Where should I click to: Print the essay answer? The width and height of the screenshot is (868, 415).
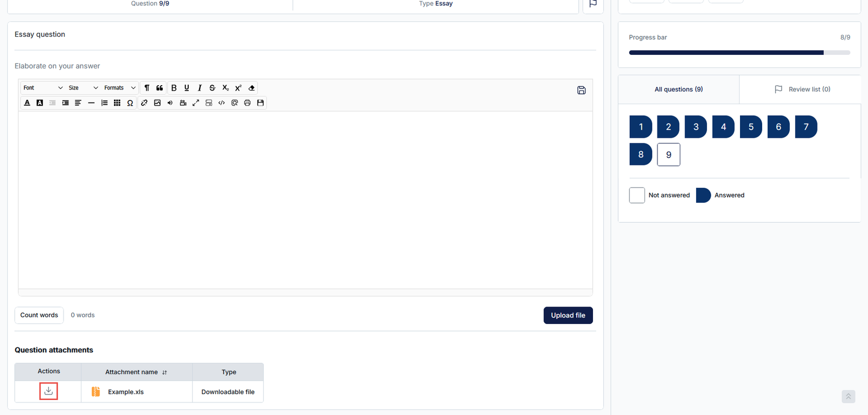pyautogui.click(x=247, y=103)
